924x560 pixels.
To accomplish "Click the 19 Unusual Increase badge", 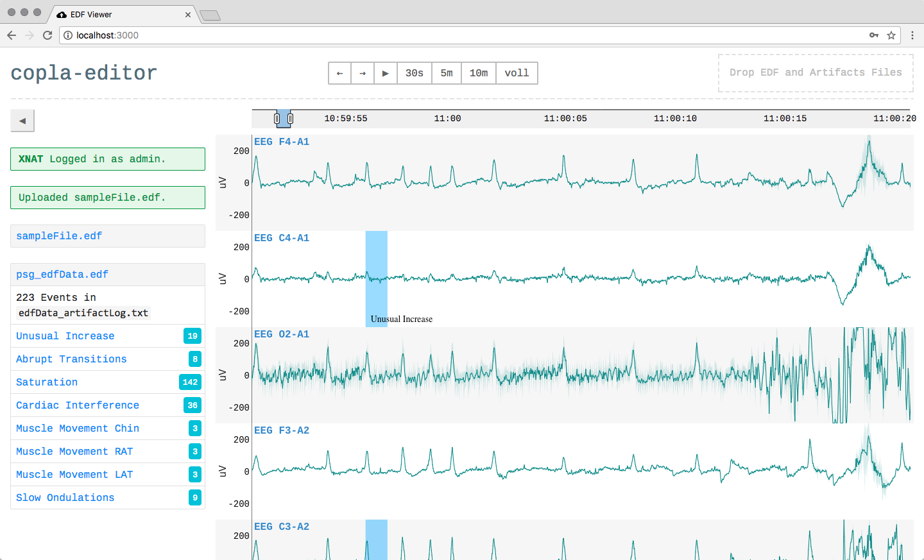I will pyautogui.click(x=193, y=336).
